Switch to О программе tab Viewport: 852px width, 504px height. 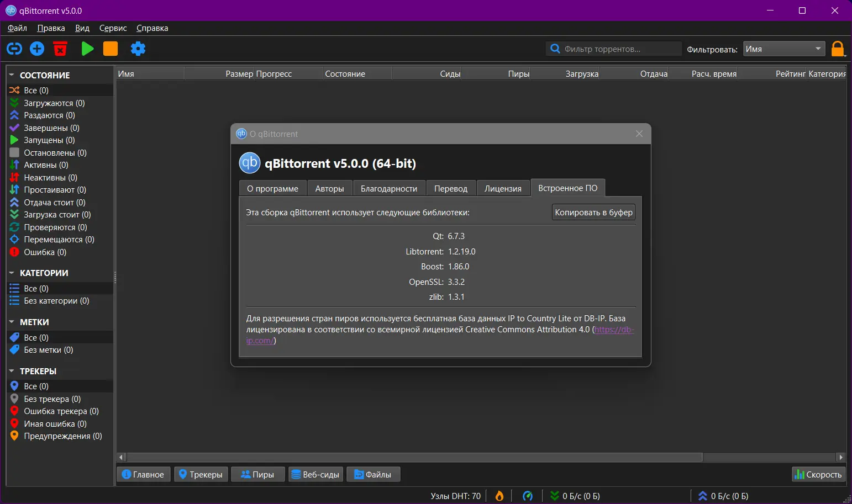tap(273, 188)
